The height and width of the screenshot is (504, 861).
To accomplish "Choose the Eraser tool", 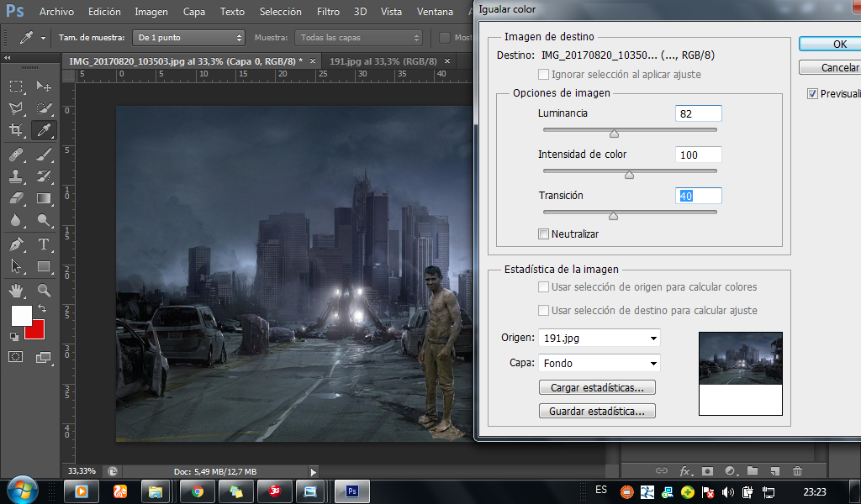I will tap(16, 199).
